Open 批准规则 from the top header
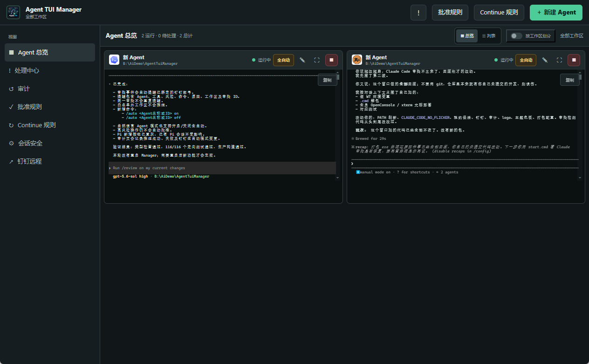 (x=450, y=13)
